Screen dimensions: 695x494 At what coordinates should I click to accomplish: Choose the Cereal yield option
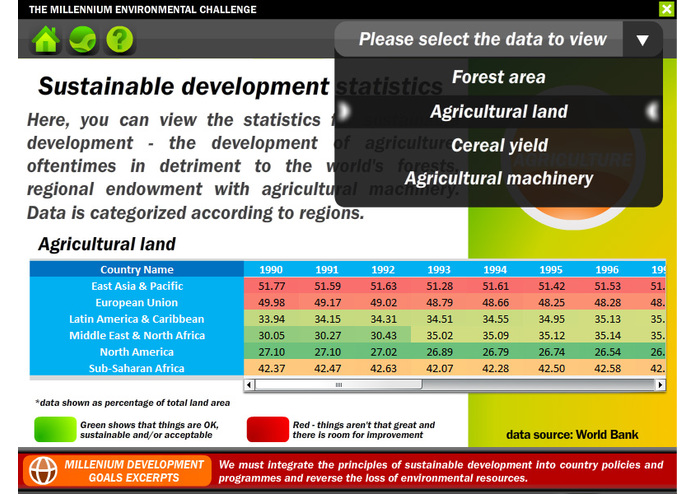point(499,145)
